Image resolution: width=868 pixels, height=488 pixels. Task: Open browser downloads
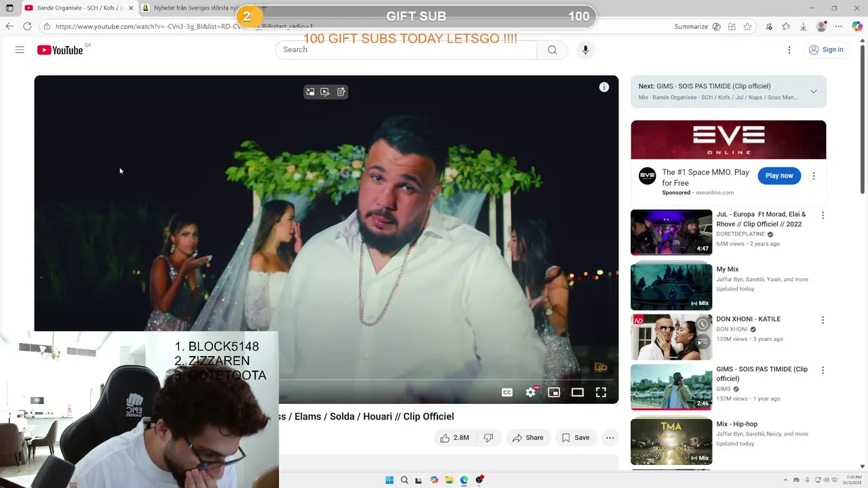803,26
